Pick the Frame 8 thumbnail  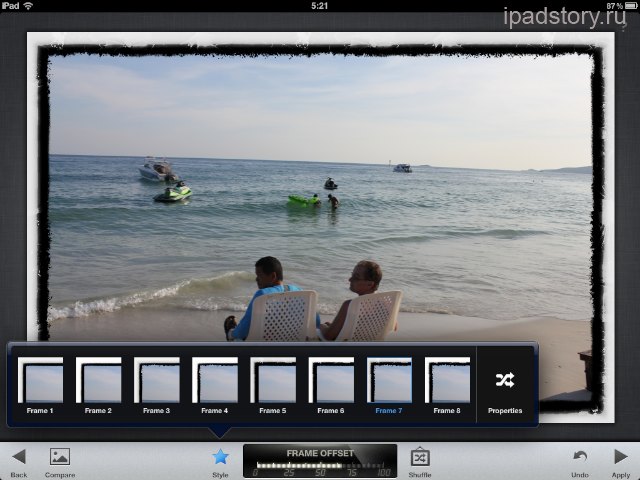447,380
